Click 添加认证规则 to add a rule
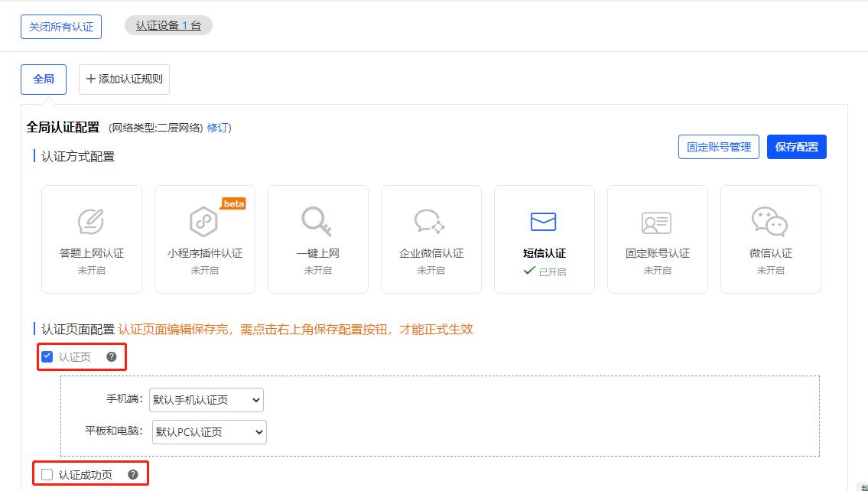Image resolution: width=868 pixels, height=491 pixels. click(124, 79)
